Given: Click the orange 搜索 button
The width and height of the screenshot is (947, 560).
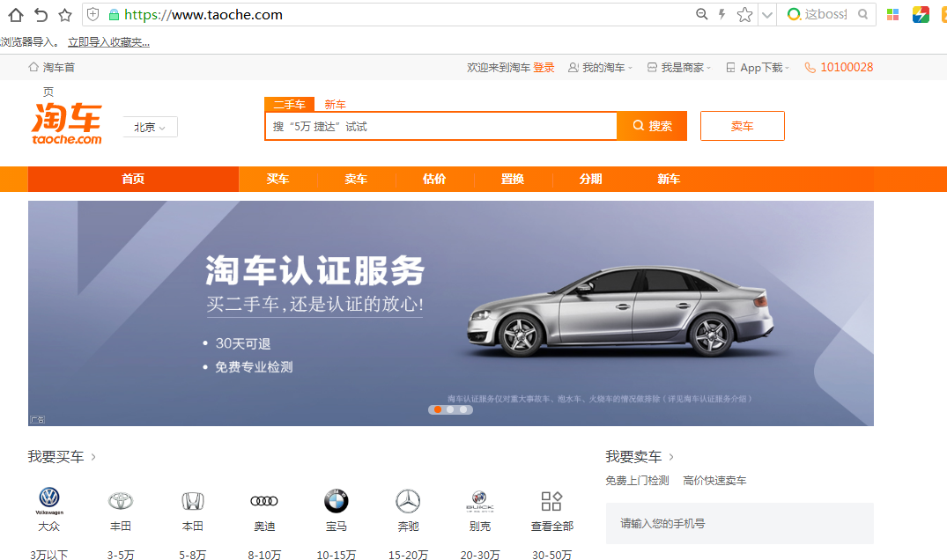Looking at the screenshot, I should click(x=652, y=126).
